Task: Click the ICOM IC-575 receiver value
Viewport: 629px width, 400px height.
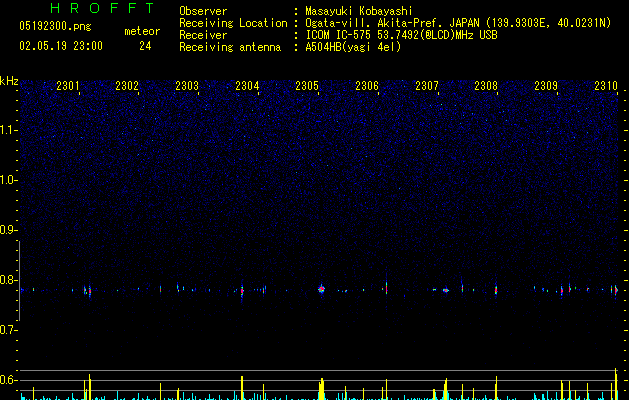Action: [401, 35]
